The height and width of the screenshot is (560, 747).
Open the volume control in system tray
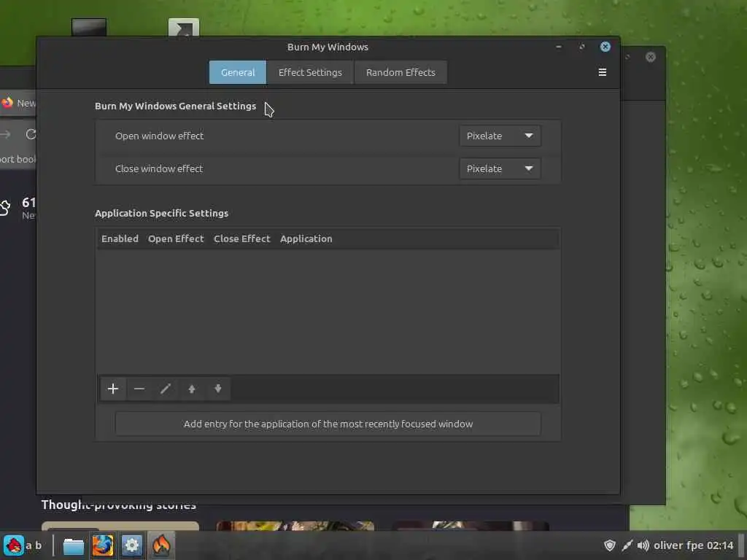click(x=643, y=545)
